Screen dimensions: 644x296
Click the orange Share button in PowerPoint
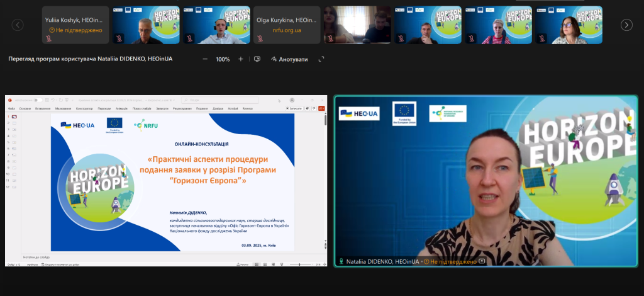coord(321,108)
